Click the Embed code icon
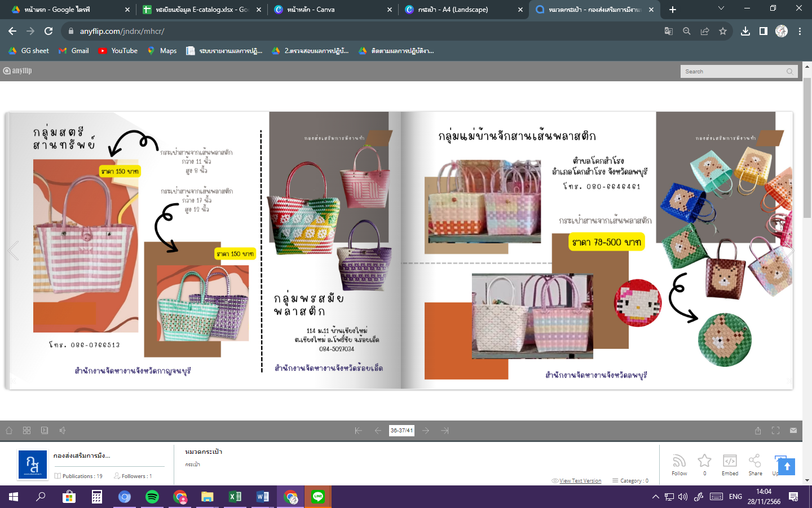This screenshot has height=508, width=812. tap(730, 461)
